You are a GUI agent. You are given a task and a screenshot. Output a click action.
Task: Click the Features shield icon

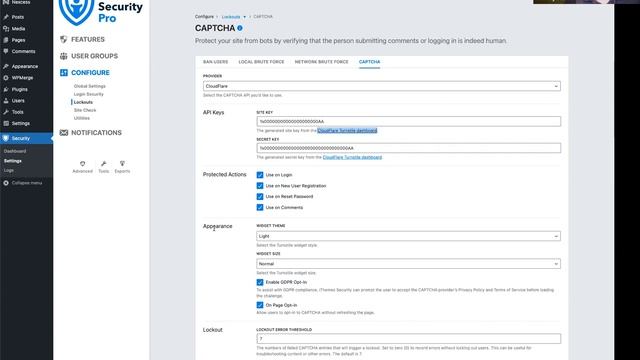(63, 39)
